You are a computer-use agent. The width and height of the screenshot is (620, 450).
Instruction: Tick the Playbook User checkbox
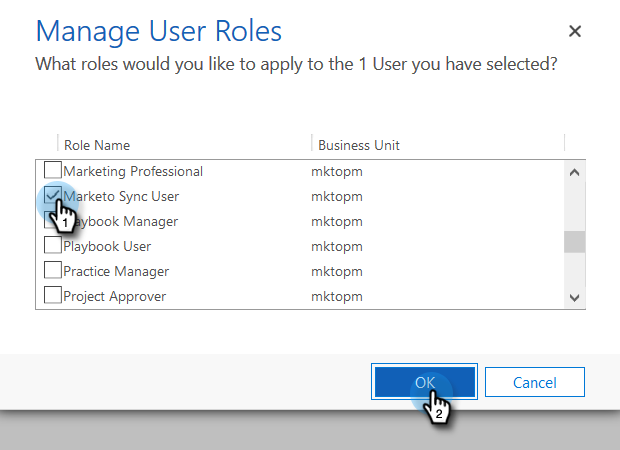[52, 246]
